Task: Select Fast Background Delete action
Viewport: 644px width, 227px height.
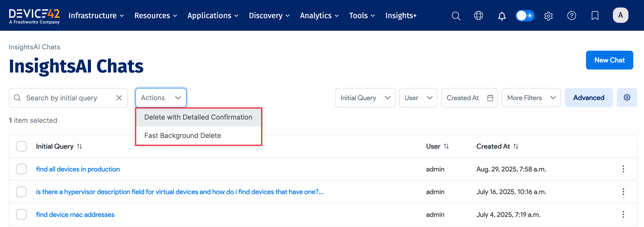Action: [x=183, y=135]
